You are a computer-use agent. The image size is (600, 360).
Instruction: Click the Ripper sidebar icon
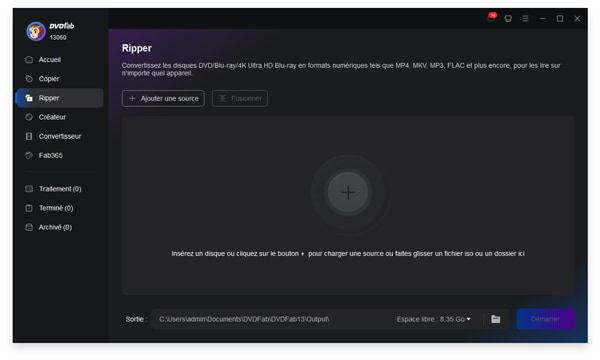tap(29, 98)
